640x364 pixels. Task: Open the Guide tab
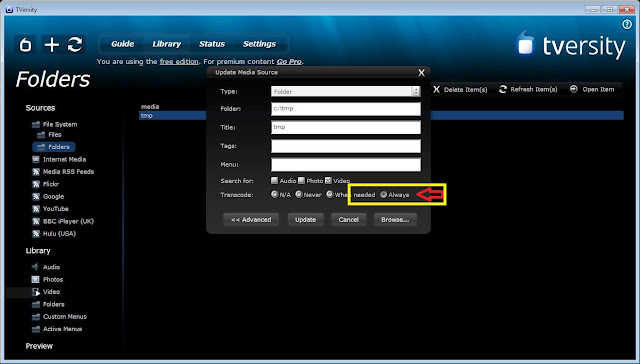[x=122, y=44]
